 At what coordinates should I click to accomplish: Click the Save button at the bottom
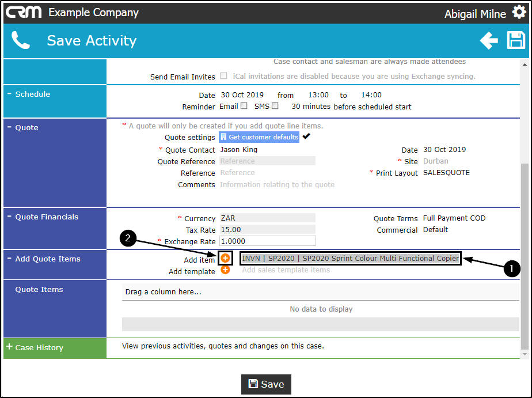click(266, 384)
